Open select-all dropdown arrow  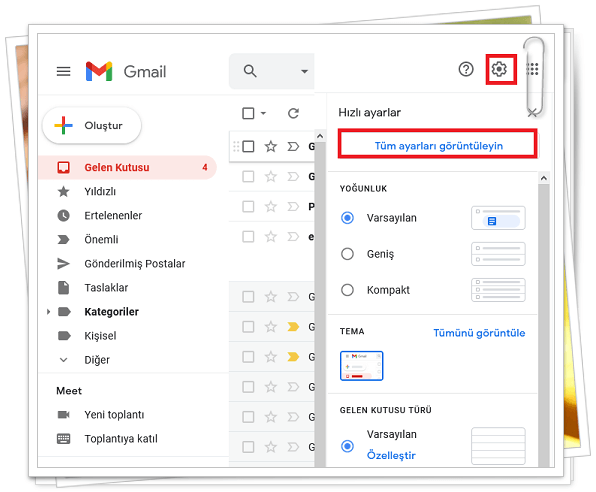[x=263, y=113]
